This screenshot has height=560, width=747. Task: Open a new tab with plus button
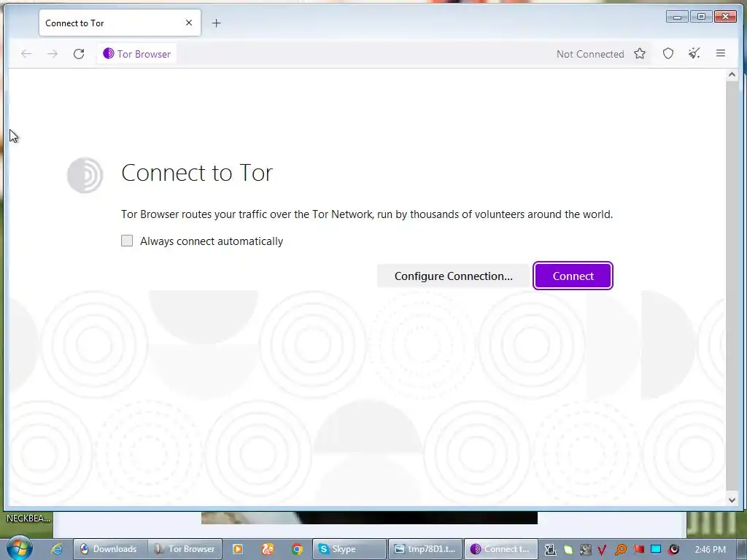(216, 23)
